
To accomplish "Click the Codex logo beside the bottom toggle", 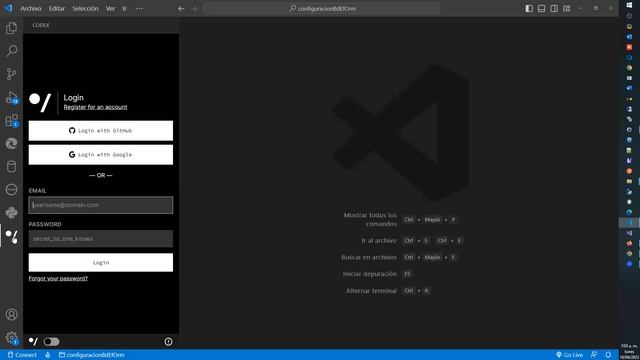I will pyautogui.click(x=33, y=341).
